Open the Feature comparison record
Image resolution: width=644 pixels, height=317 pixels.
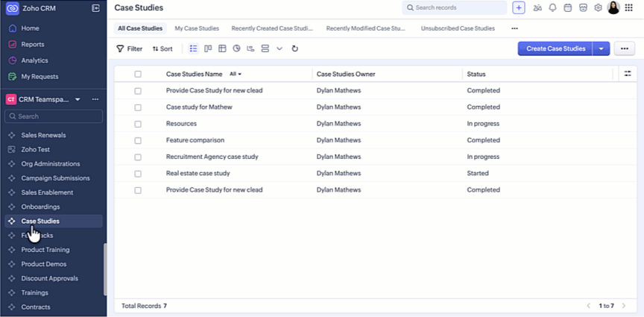195,140
